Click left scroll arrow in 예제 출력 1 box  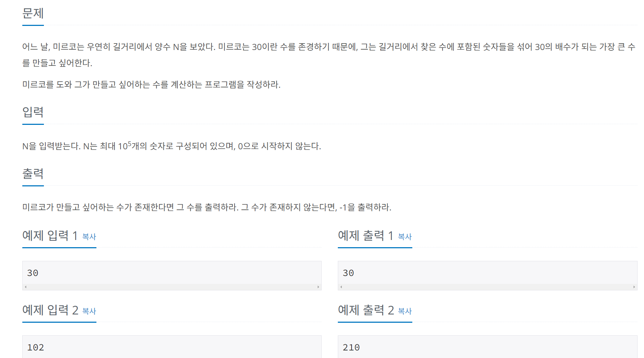(341, 287)
